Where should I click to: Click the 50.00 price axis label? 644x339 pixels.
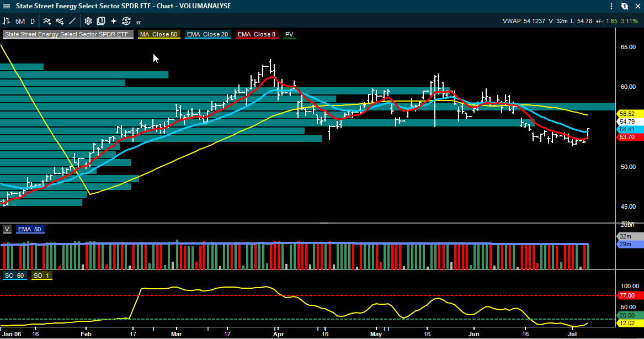pyautogui.click(x=628, y=167)
